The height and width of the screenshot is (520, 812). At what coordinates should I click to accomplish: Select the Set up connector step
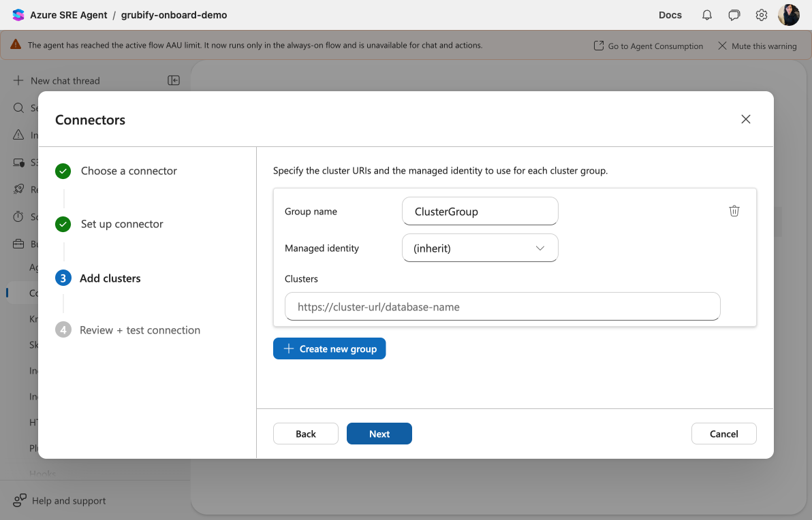pos(109,224)
